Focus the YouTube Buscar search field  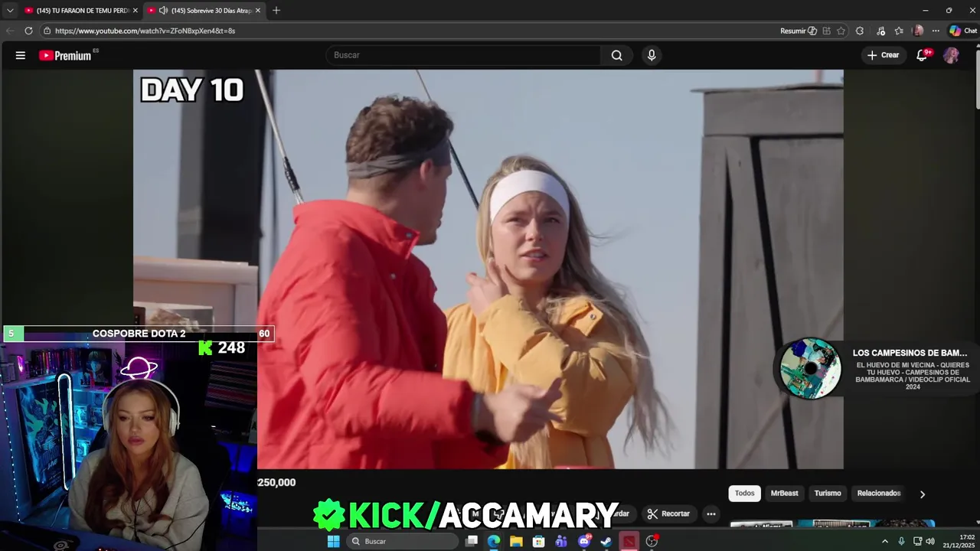[464, 55]
